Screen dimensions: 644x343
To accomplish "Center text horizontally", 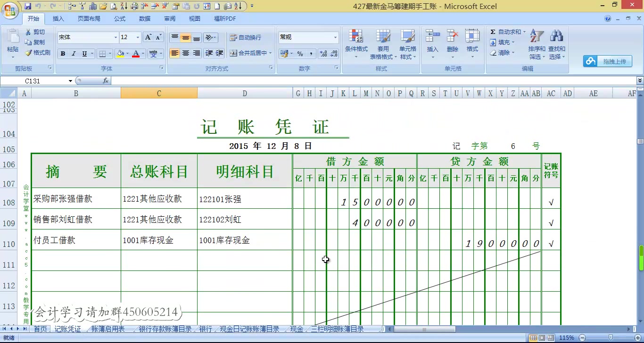I will 185,53.
